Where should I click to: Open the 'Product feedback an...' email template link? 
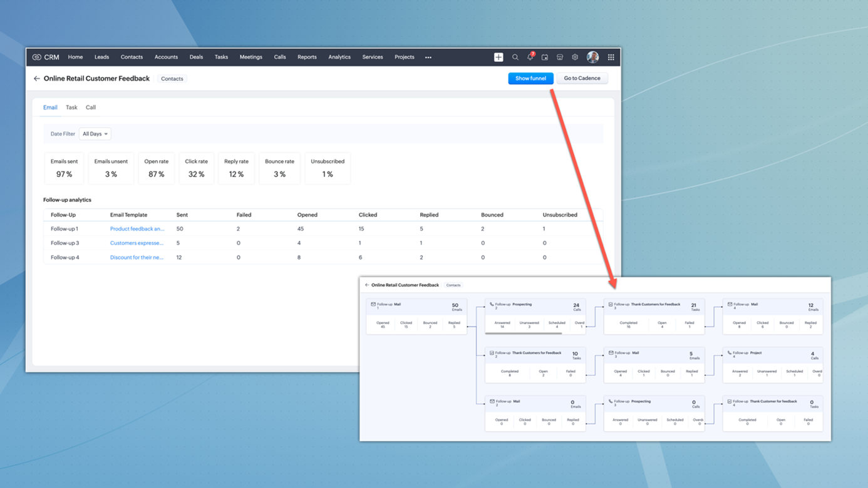point(137,229)
